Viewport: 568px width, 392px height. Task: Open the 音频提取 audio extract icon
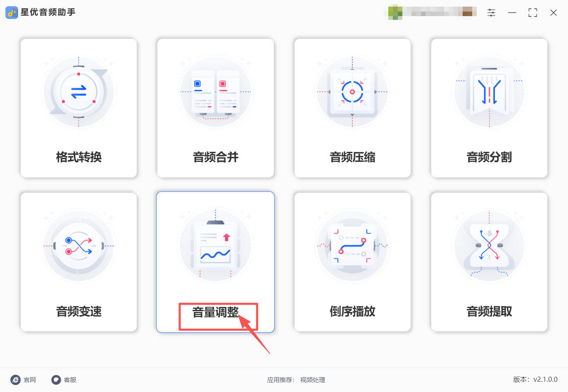tap(489, 246)
